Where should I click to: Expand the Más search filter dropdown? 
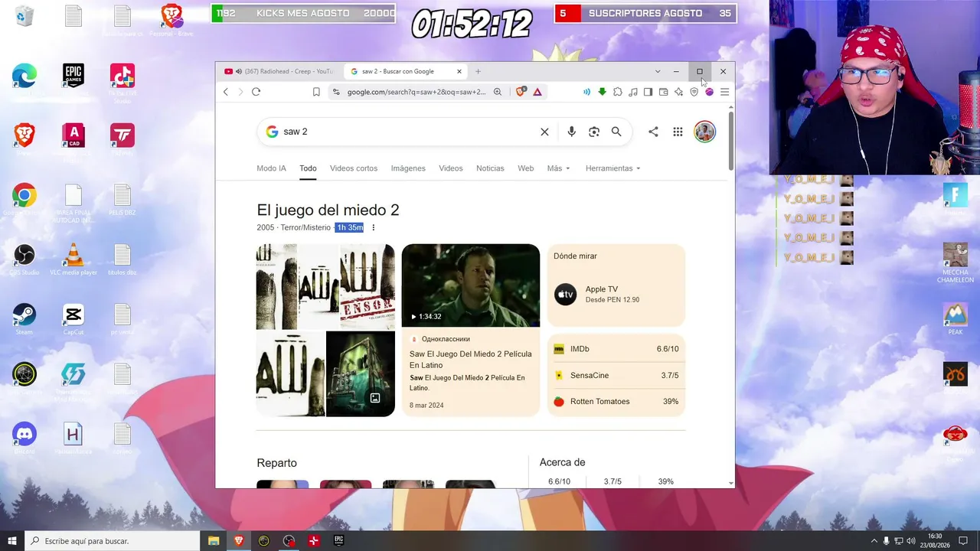[558, 168]
